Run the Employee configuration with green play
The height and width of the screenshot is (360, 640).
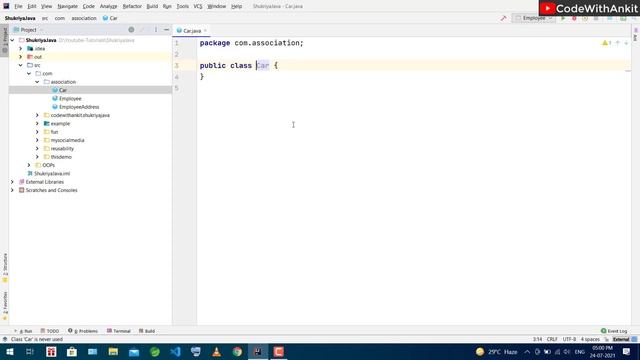click(x=563, y=18)
